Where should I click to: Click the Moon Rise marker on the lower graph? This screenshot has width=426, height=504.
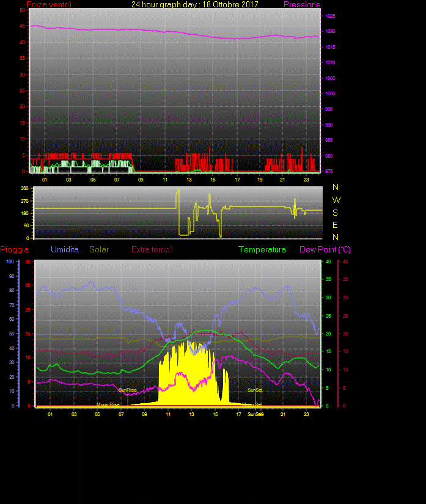(x=108, y=404)
